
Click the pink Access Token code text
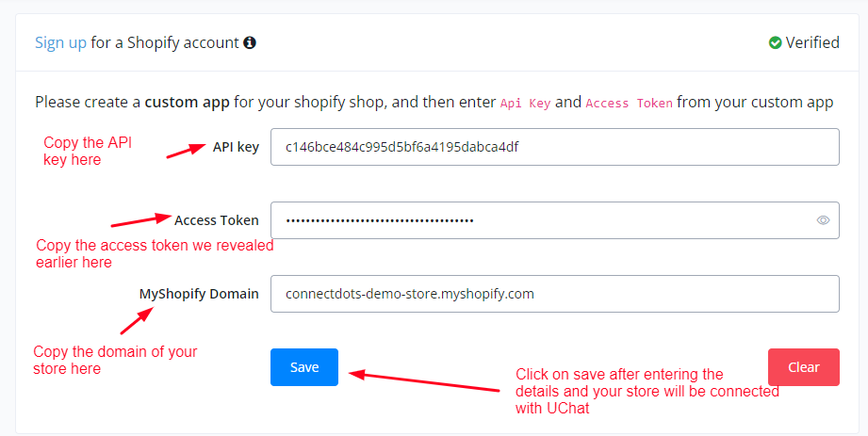click(629, 103)
